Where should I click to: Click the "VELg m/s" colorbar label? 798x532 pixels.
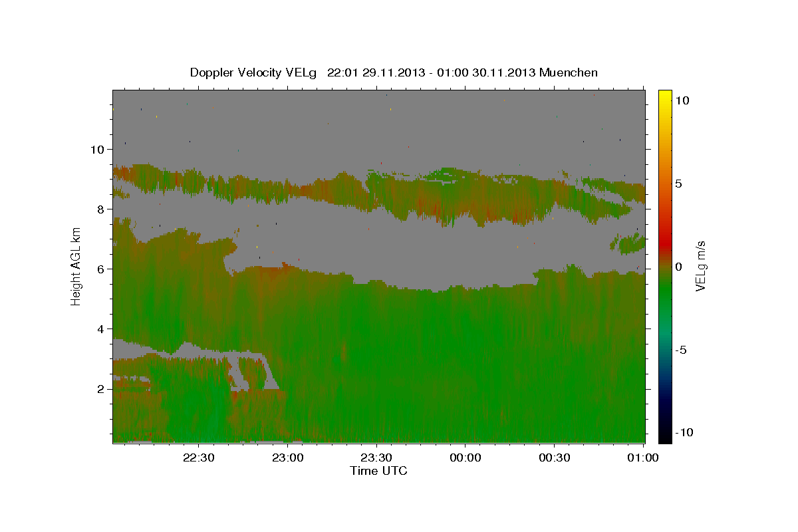click(700, 266)
